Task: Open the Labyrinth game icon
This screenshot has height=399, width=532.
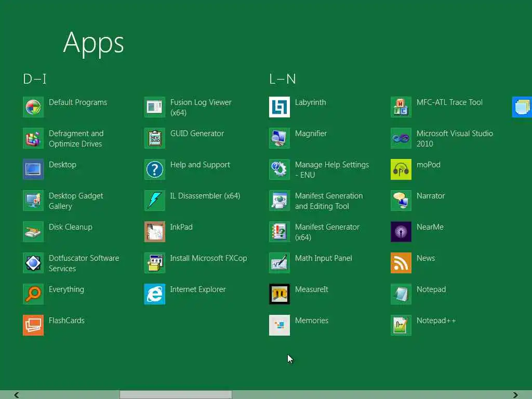Action: click(x=280, y=107)
